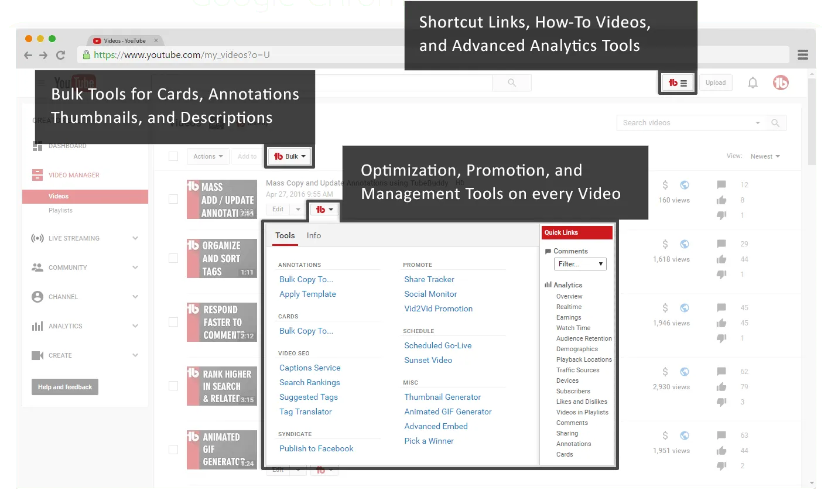Switch to the Info tab in TubeBuddy panel
Viewport: 831px width, 504px height.
pos(314,235)
